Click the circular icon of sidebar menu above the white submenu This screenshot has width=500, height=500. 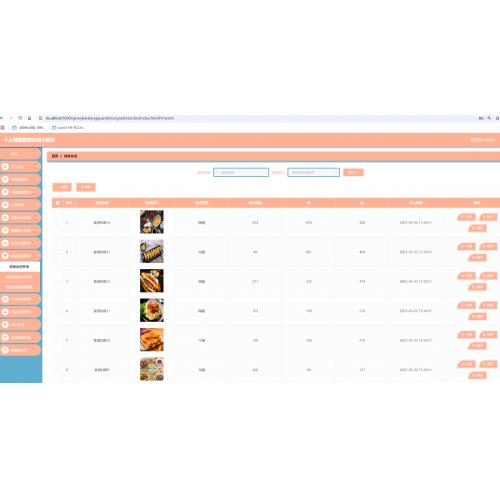click(5, 256)
